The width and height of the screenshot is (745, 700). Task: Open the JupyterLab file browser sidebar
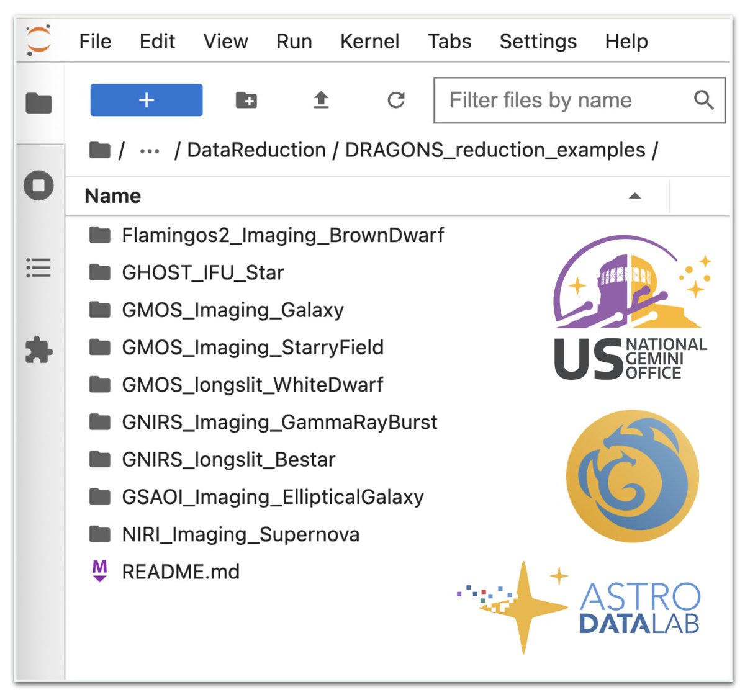click(x=38, y=104)
